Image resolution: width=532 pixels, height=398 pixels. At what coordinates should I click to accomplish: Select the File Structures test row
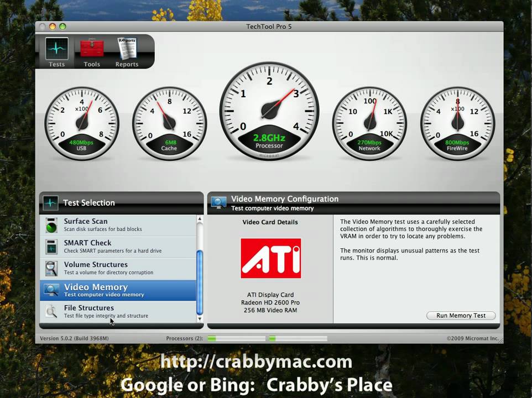pyautogui.click(x=118, y=312)
